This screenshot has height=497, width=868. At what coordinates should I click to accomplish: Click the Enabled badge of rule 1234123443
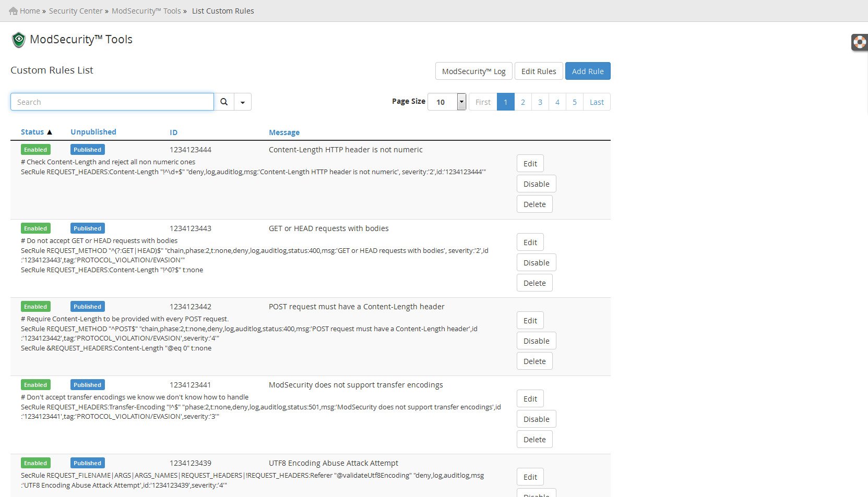[x=35, y=228]
